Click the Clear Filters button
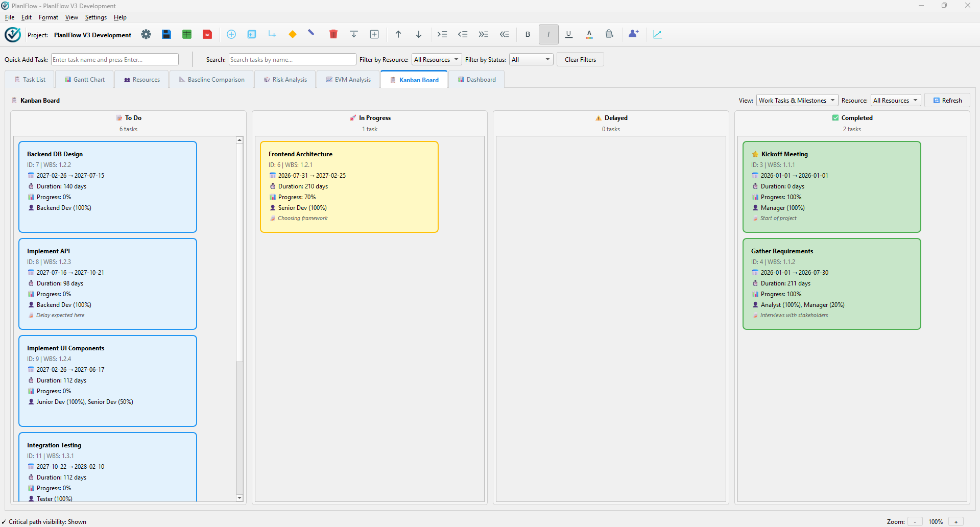Screen dimensions: 980x527 [x=580, y=60]
